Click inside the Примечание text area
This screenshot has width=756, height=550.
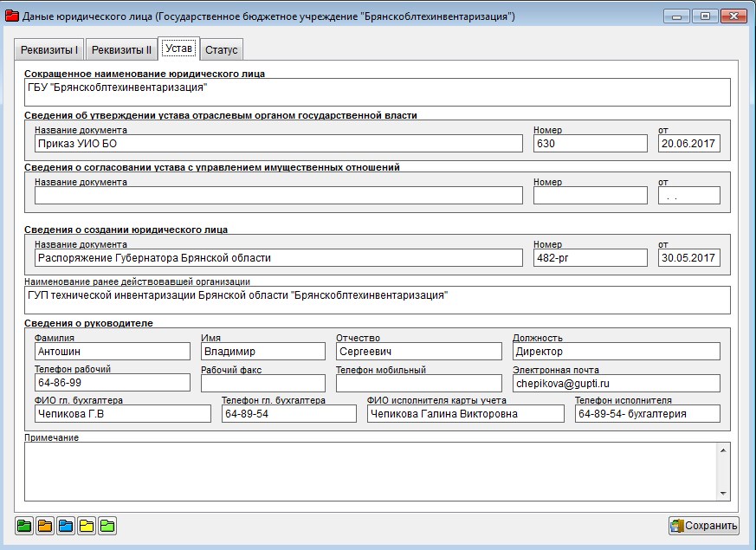371,471
